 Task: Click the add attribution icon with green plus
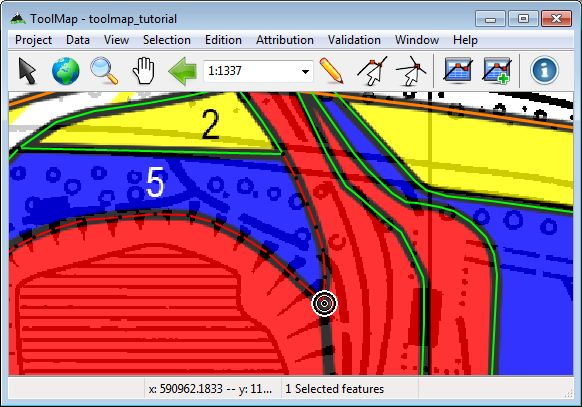click(x=497, y=70)
